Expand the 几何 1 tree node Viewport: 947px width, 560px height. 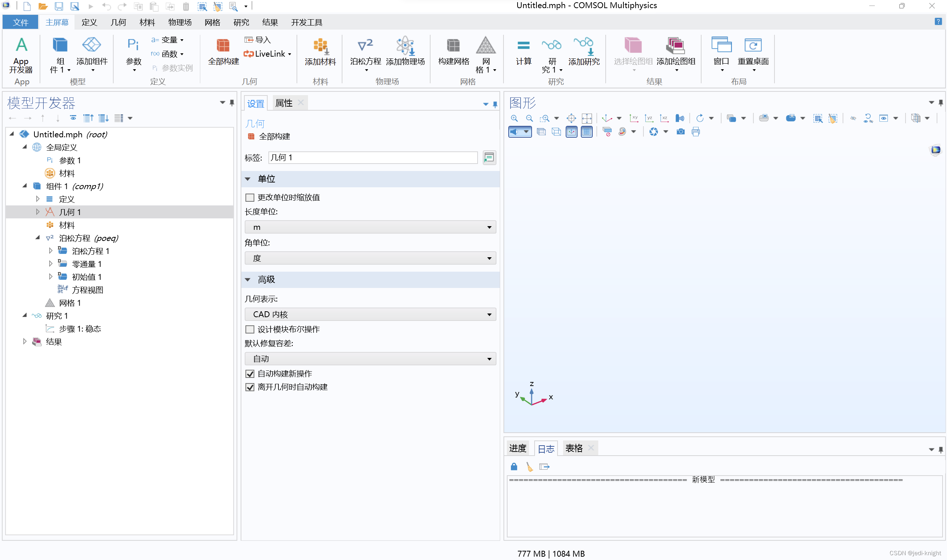click(x=38, y=212)
